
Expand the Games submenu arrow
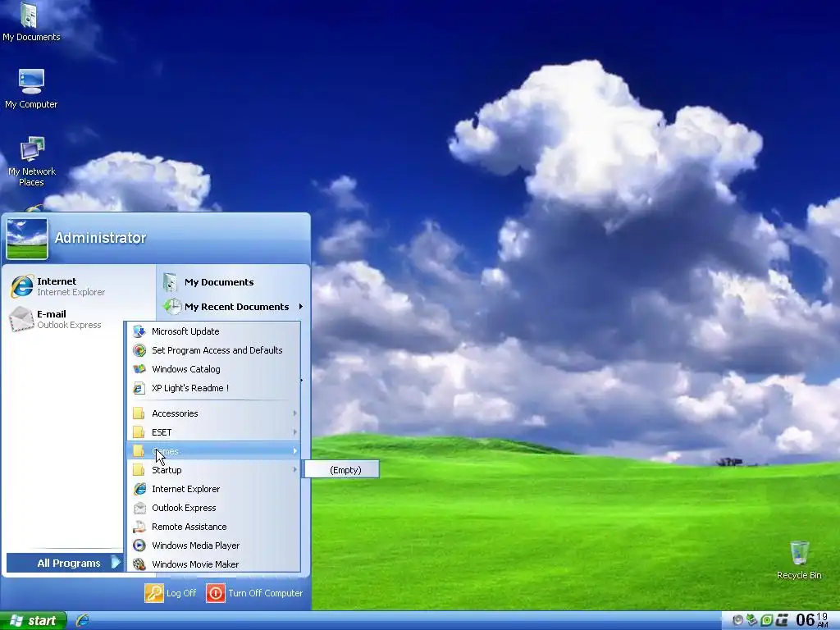pos(294,451)
